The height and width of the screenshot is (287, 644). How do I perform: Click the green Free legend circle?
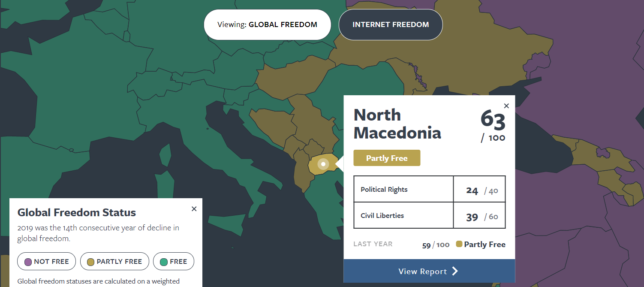click(x=163, y=262)
